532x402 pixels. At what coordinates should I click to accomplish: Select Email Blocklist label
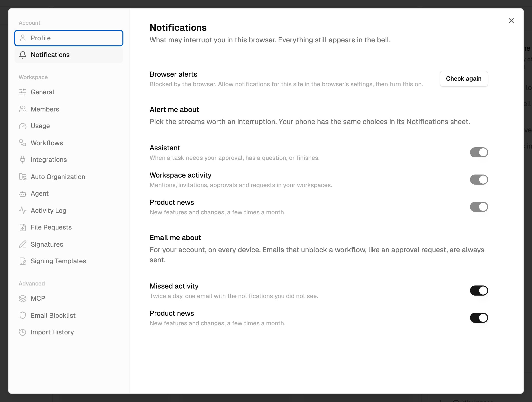(x=53, y=315)
